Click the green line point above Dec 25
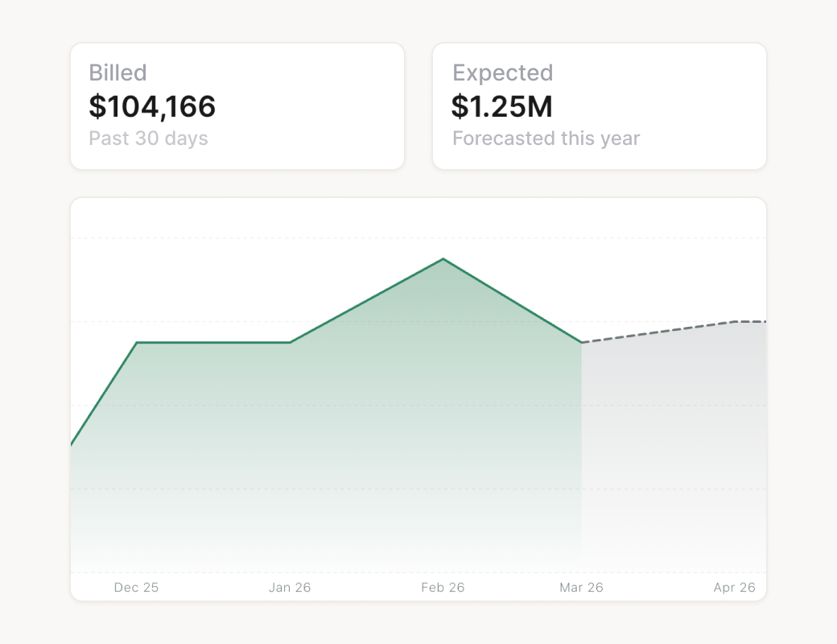 [x=137, y=343]
